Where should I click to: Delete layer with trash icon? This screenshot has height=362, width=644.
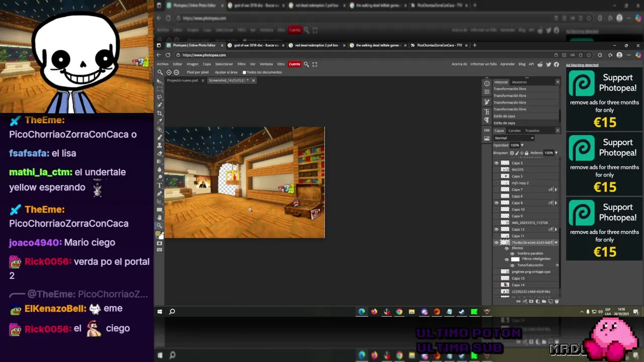pos(557,301)
